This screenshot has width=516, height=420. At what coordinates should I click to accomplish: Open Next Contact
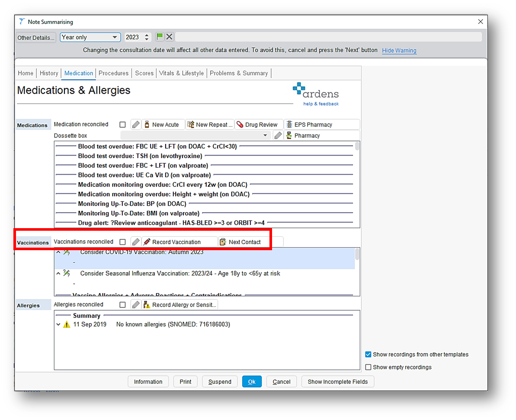click(x=250, y=242)
